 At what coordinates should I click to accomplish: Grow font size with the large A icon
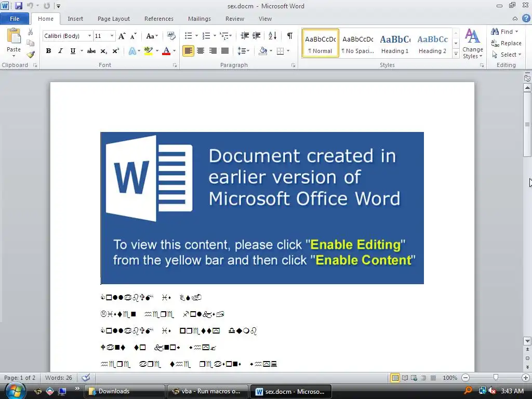tap(122, 36)
